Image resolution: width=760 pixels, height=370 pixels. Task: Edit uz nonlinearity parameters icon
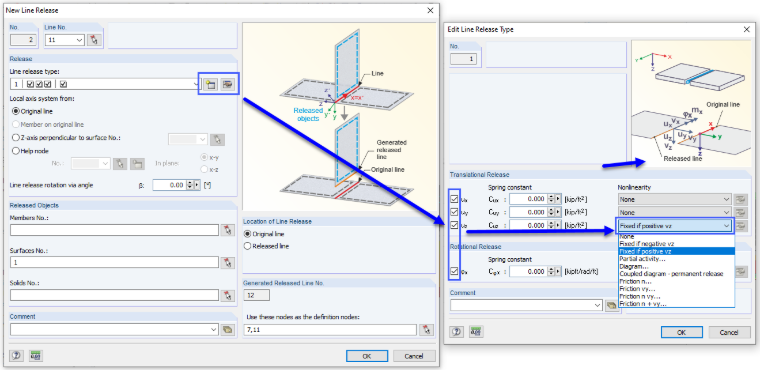pyautogui.click(x=740, y=225)
